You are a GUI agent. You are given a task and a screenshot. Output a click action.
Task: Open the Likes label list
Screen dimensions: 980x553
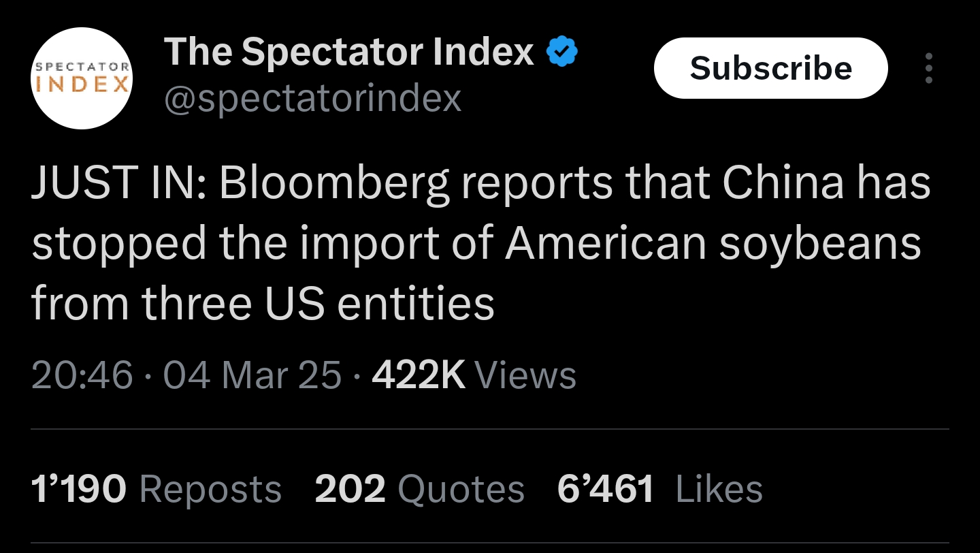point(719,489)
